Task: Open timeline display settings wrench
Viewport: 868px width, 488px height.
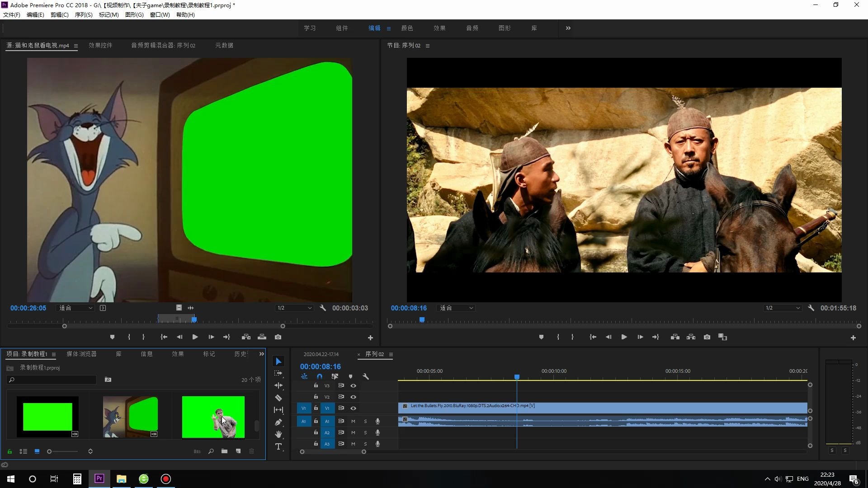Action: pyautogui.click(x=366, y=376)
